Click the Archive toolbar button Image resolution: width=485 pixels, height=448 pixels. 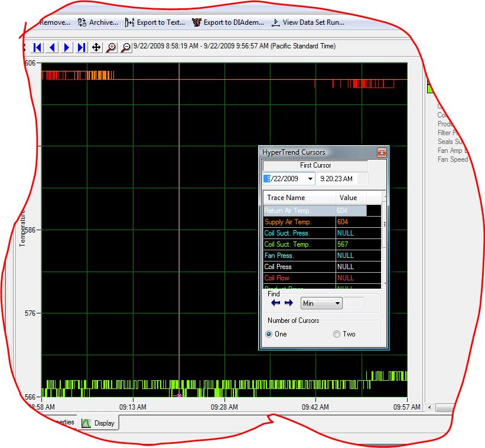pos(97,22)
